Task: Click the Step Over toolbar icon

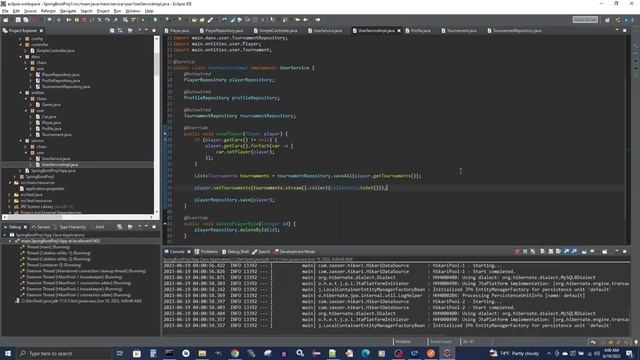Action: point(107,20)
